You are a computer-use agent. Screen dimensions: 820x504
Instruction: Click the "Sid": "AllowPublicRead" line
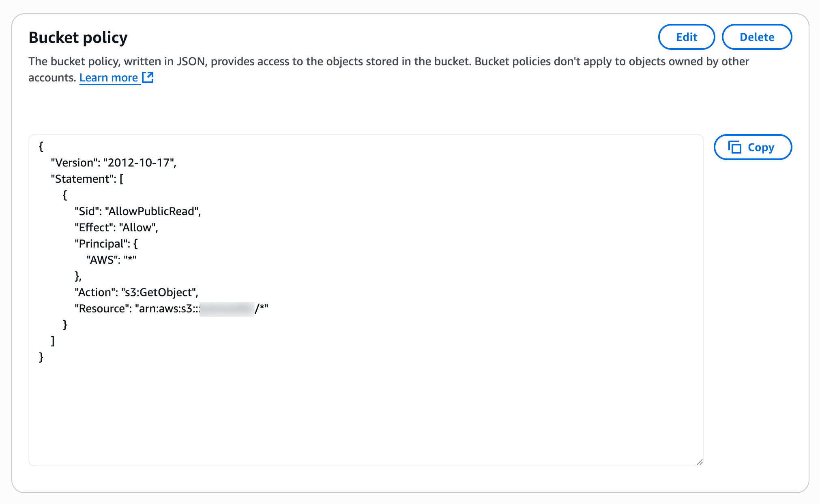click(x=137, y=211)
